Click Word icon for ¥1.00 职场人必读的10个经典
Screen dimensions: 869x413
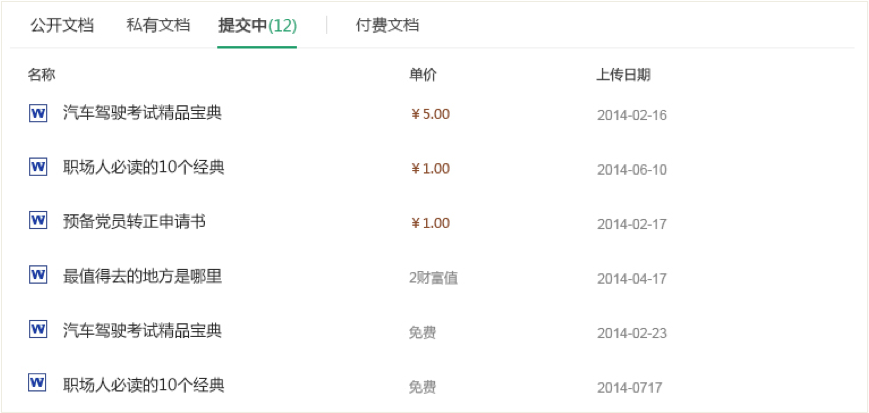(x=38, y=166)
